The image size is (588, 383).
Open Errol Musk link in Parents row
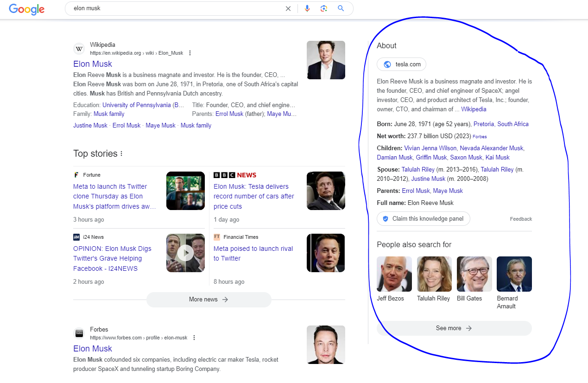pos(416,191)
